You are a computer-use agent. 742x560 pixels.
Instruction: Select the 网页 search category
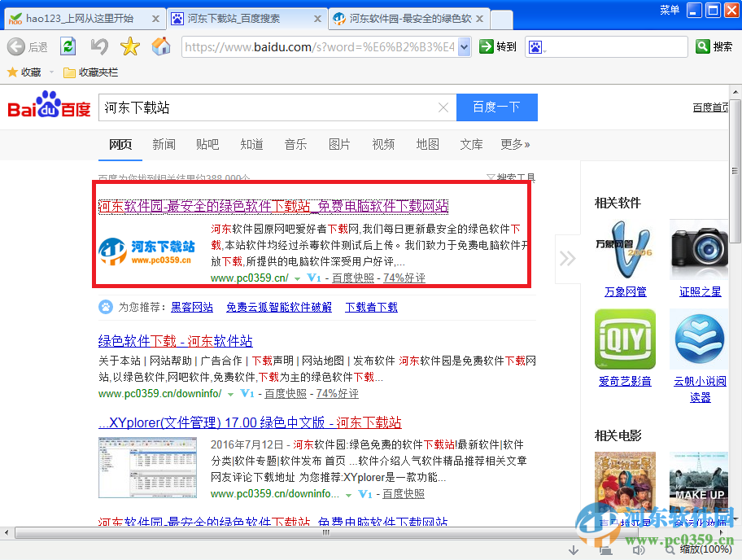(120, 144)
